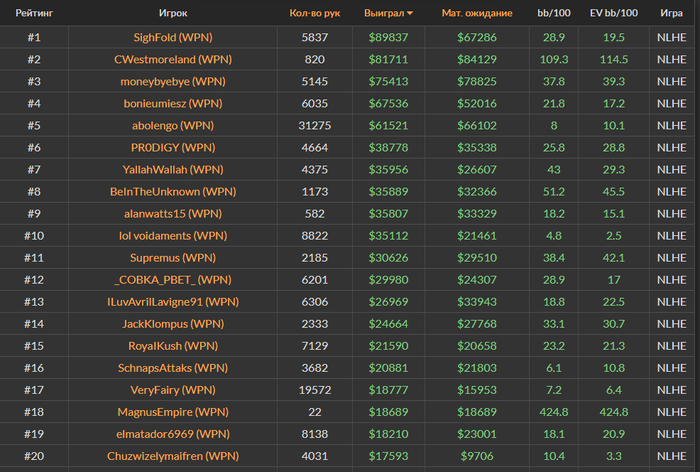The image size is (700, 472).
Task: Select winnings value $17593
Action: point(388,456)
